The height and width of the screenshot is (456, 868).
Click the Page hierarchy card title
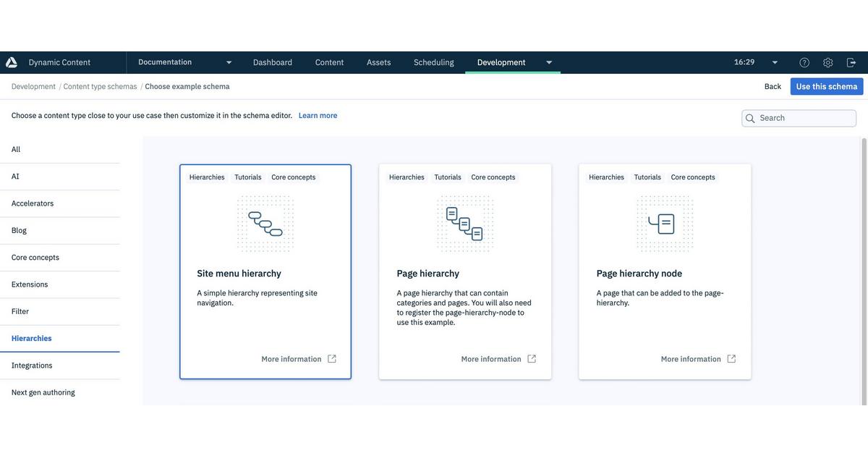click(x=428, y=274)
